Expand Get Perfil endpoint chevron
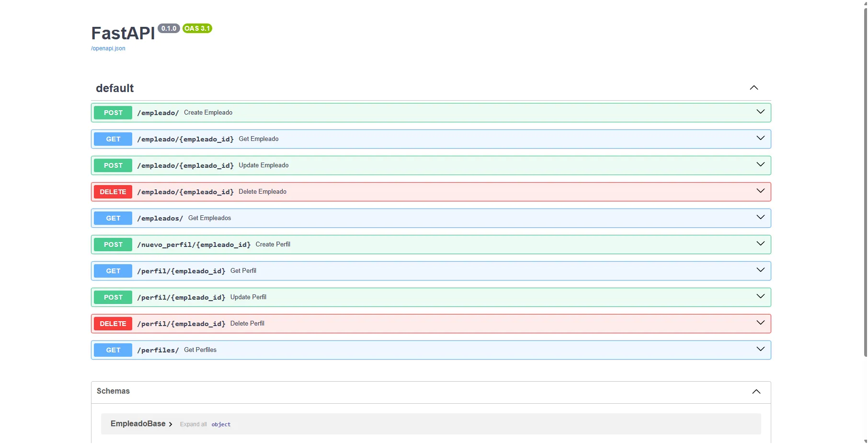 click(x=760, y=270)
